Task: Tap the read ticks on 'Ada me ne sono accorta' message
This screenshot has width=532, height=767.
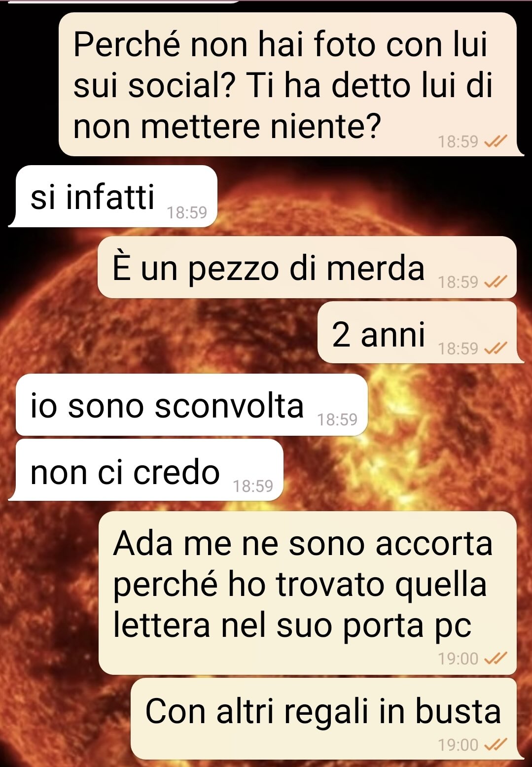Action: click(495, 659)
